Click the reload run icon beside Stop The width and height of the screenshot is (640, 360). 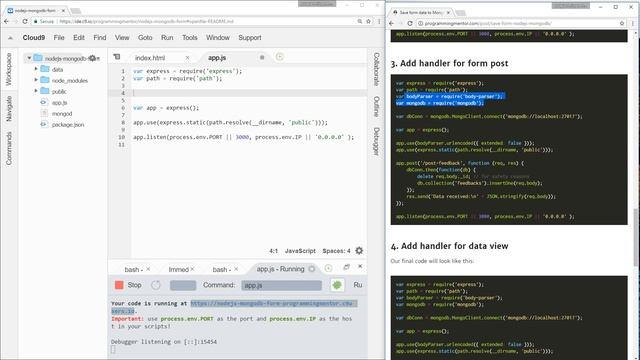click(x=156, y=285)
